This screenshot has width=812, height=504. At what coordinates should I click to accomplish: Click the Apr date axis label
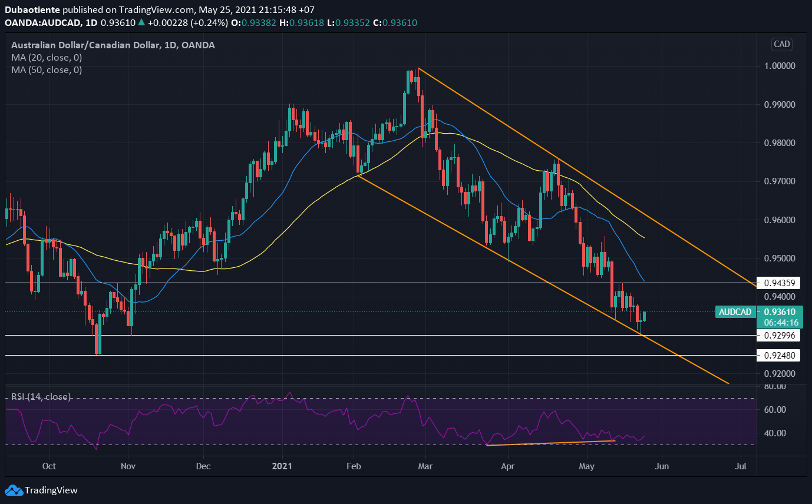point(508,466)
